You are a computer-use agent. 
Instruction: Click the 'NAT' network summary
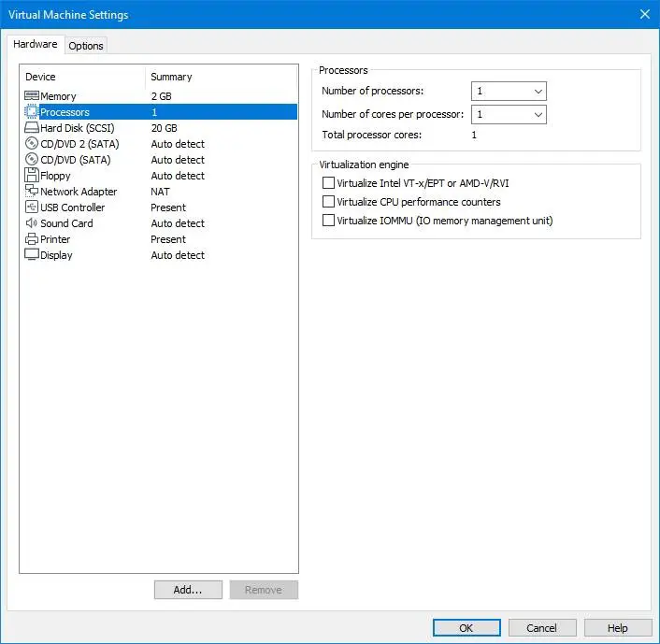pos(161,192)
